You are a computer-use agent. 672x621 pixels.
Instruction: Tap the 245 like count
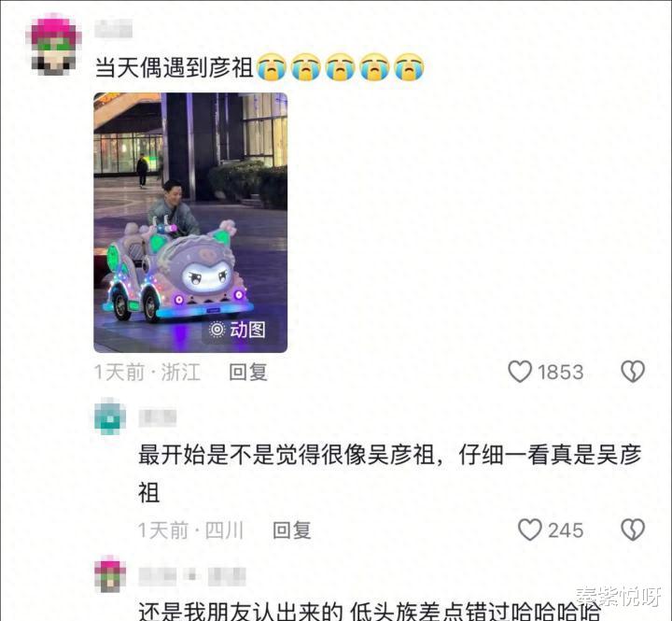(566, 530)
